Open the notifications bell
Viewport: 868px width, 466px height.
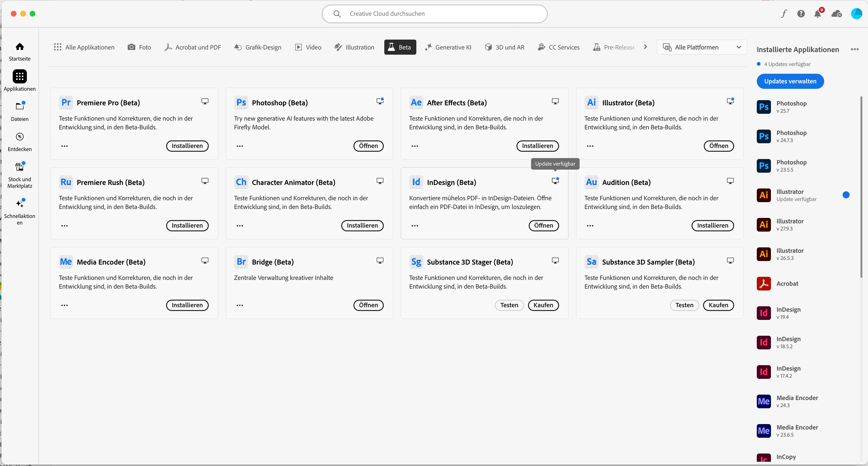click(x=817, y=14)
